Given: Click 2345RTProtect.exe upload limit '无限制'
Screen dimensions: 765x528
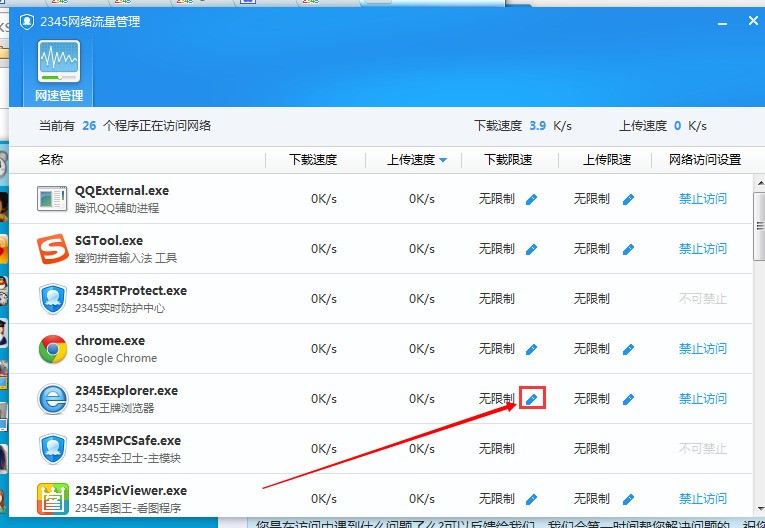Looking at the screenshot, I should point(592,299).
